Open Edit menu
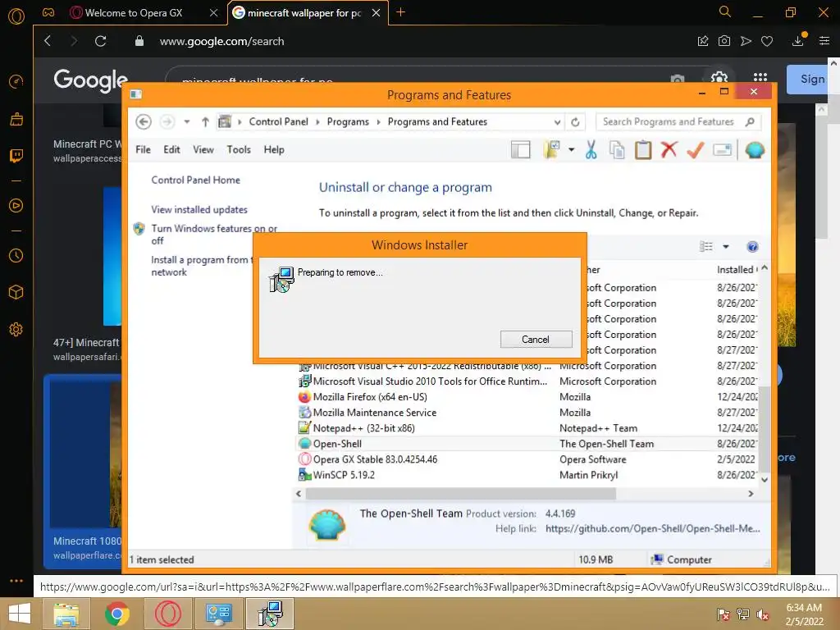Image resolution: width=840 pixels, height=630 pixels. [171, 149]
